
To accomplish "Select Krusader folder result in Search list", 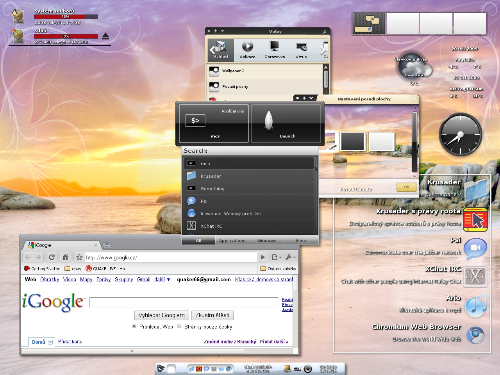I will tap(249, 176).
